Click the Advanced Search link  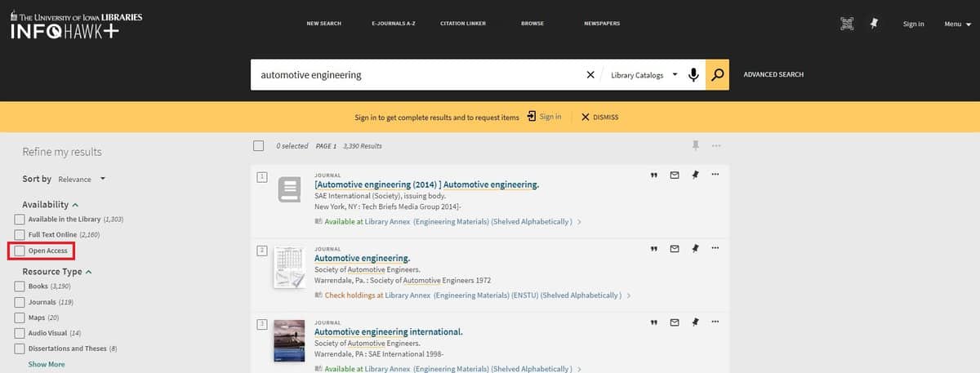[773, 75]
